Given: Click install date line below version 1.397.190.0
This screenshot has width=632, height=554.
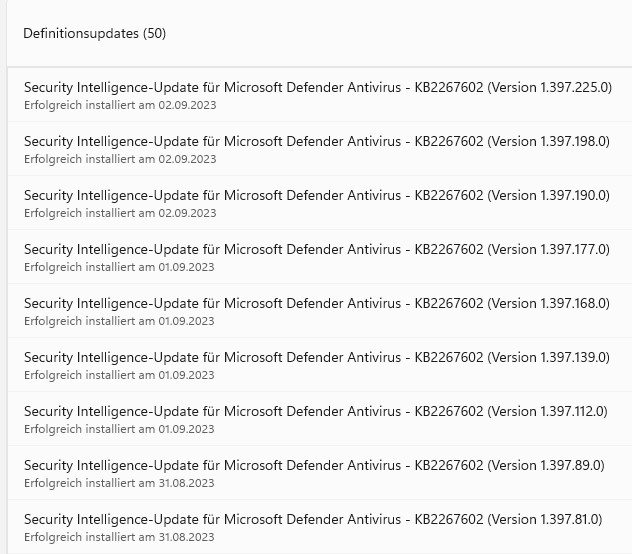Looking at the screenshot, I should (119, 213).
